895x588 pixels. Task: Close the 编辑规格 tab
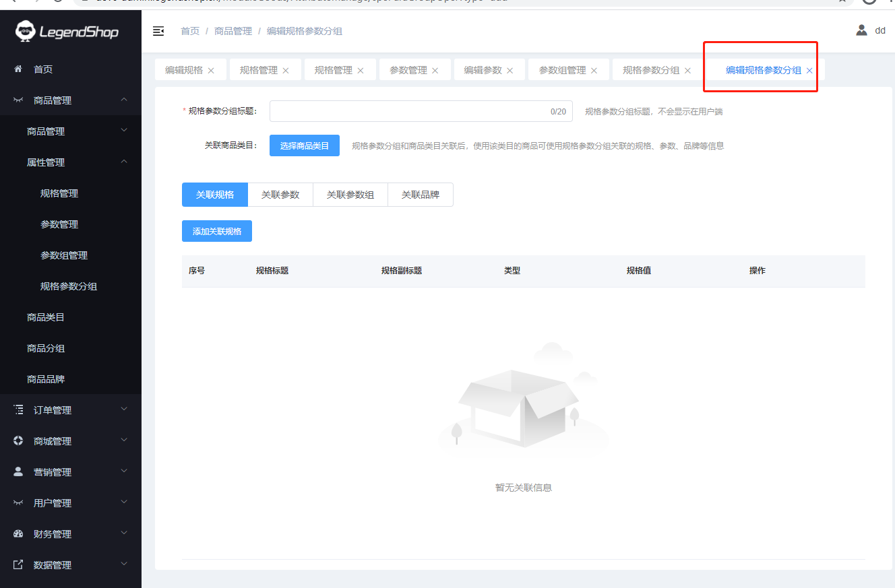click(211, 71)
